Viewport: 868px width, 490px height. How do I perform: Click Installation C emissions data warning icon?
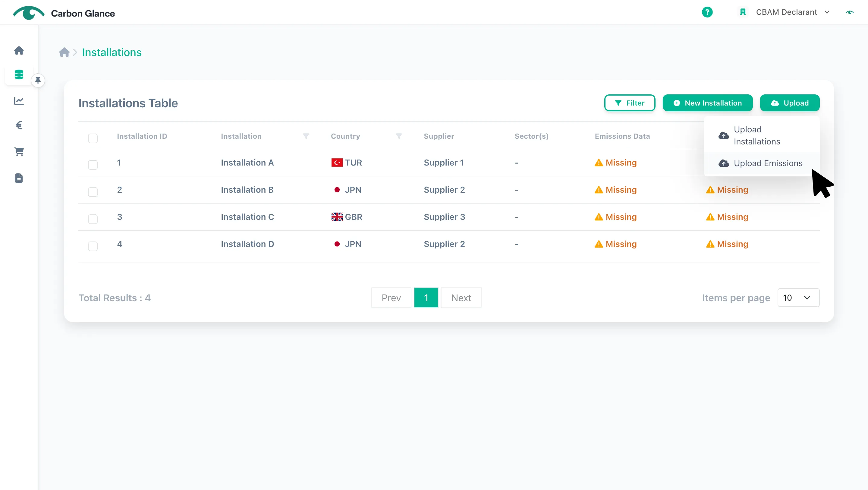[x=599, y=217]
